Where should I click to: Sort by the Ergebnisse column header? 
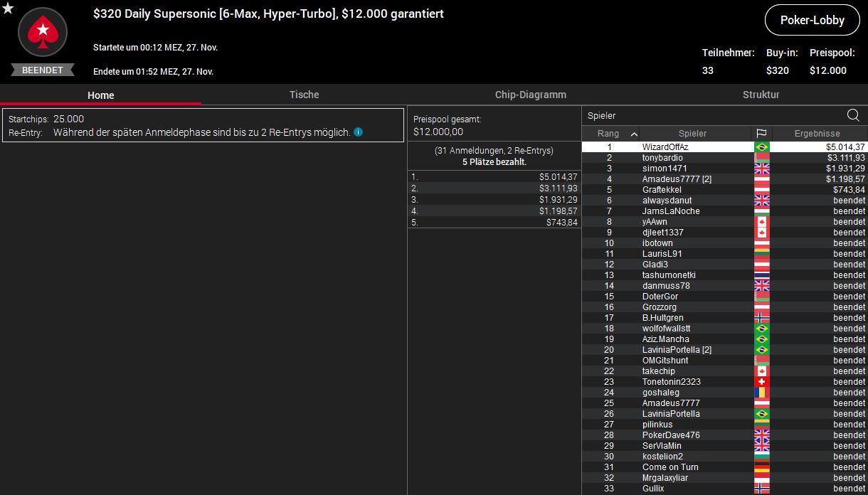(817, 134)
